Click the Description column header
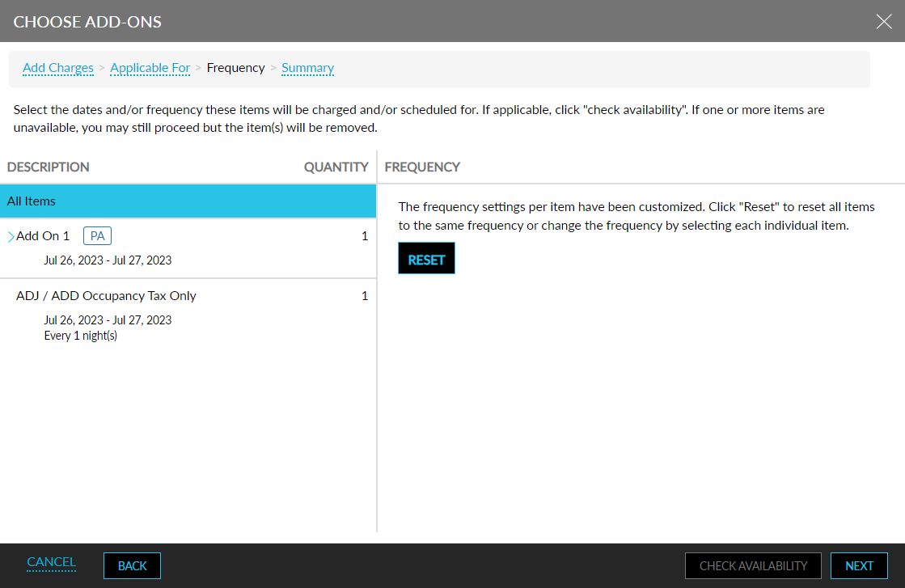The image size is (905, 588). [x=48, y=167]
